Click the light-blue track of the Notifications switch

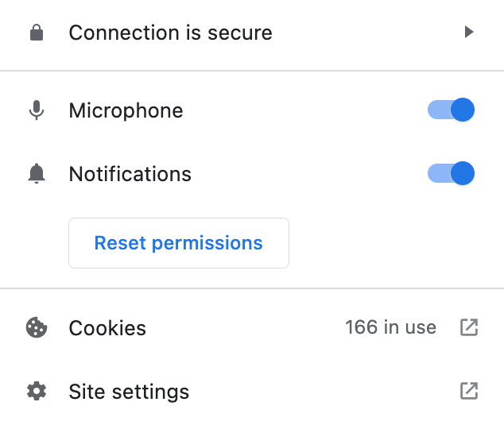click(x=439, y=173)
